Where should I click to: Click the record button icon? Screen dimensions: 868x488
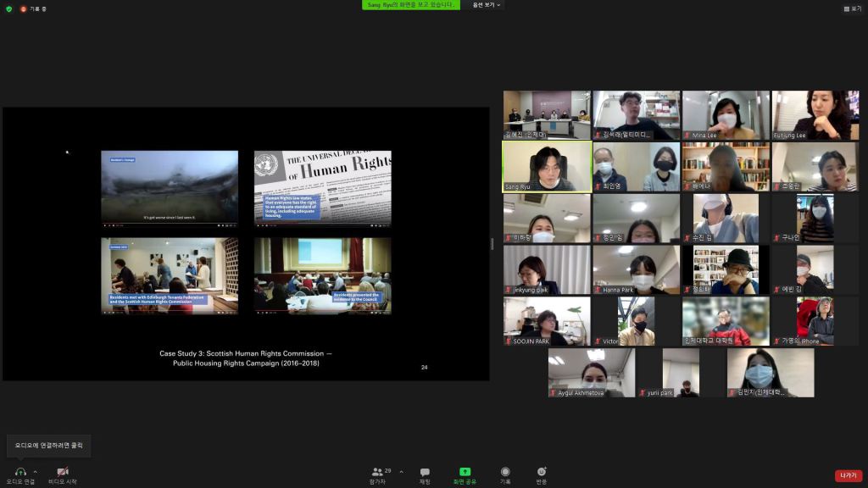coord(505,472)
